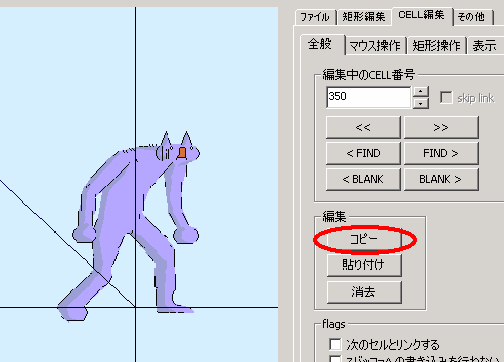This screenshot has width=504, height=362.
Task: Switch to the 全般 sub-tab
Action: [321, 44]
